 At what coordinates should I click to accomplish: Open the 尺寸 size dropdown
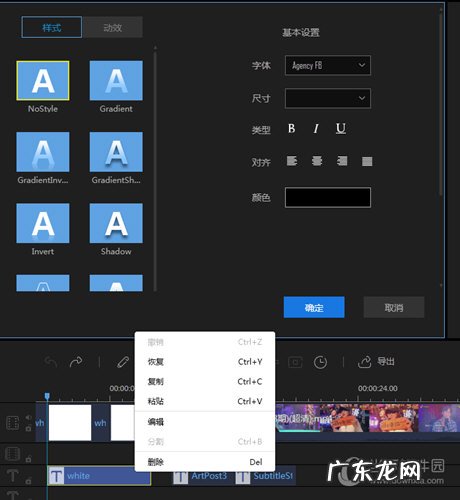click(328, 98)
